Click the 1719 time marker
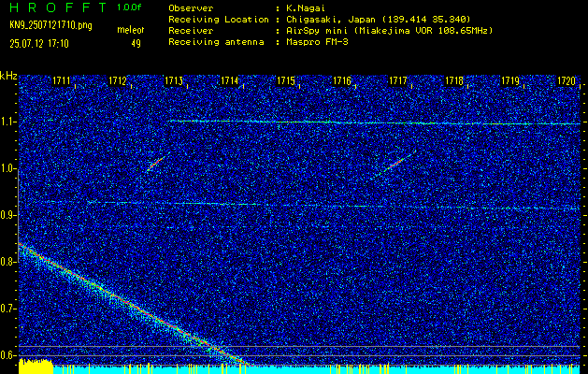The image size is (588, 374). [510, 80]
